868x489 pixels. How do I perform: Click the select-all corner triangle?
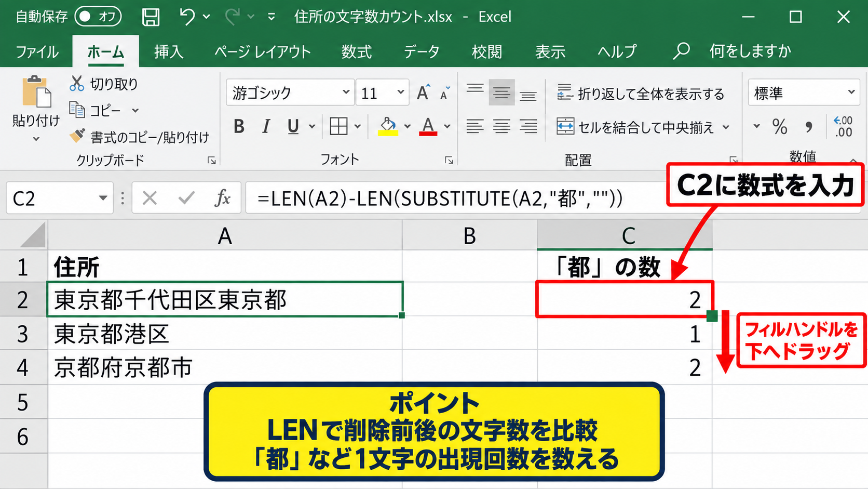[33, 235]
